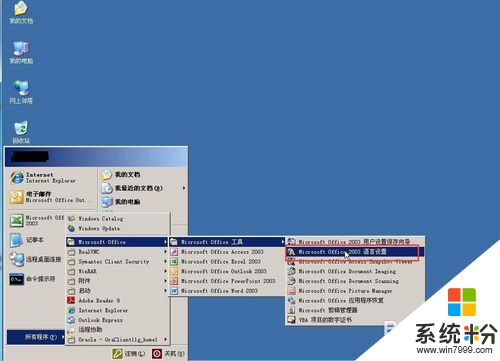Expand the RealVNC submenu arrow
The width and height of the screenshot is (500, 361).
click(x=166, y=252)
